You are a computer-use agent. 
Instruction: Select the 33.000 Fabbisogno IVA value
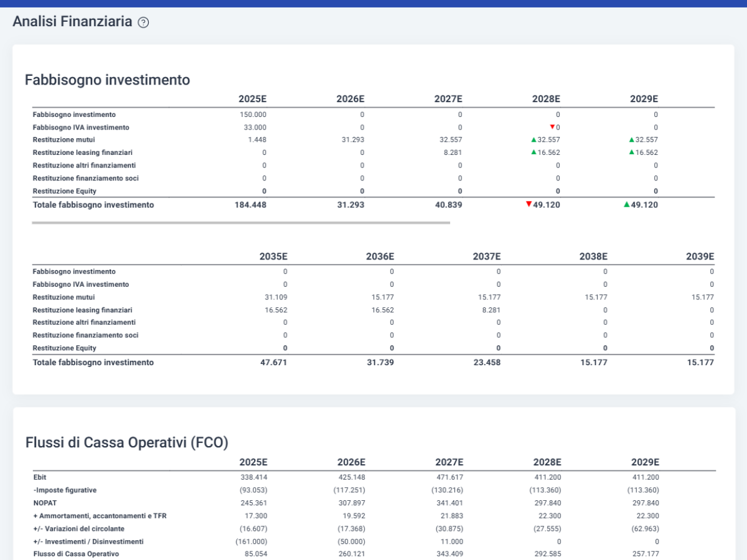(255, 127)
